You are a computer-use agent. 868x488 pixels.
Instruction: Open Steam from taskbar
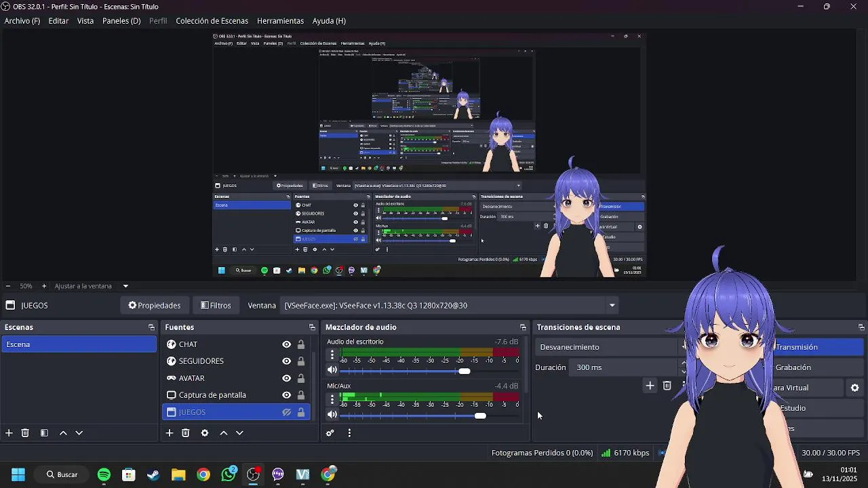click(x=153, y=474)
